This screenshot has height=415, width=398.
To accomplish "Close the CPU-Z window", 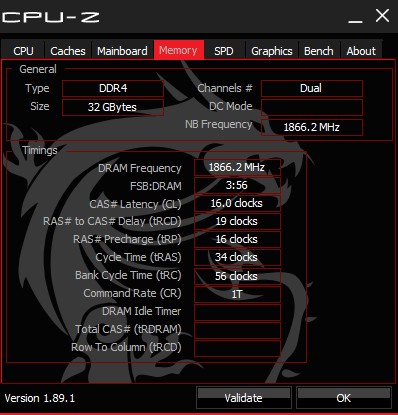I will tap(382, 16).
